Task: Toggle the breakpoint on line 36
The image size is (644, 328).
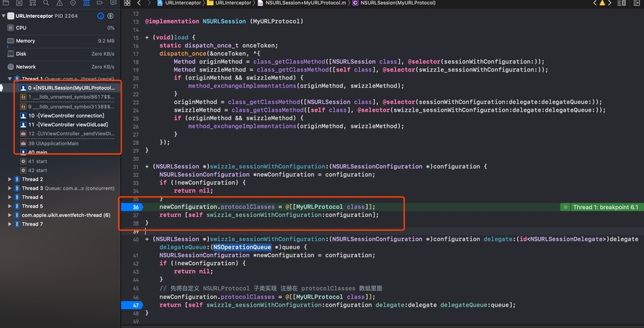Action: point(136,207)
